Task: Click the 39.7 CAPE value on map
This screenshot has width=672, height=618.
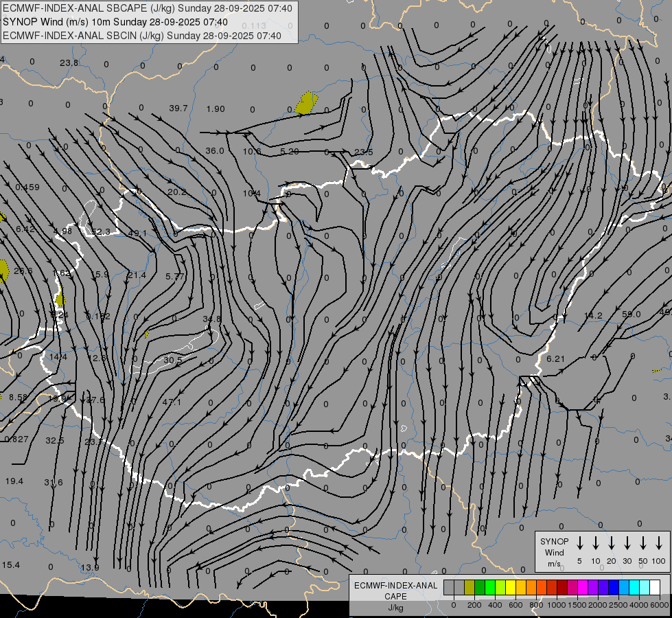Action: (178, 108)
